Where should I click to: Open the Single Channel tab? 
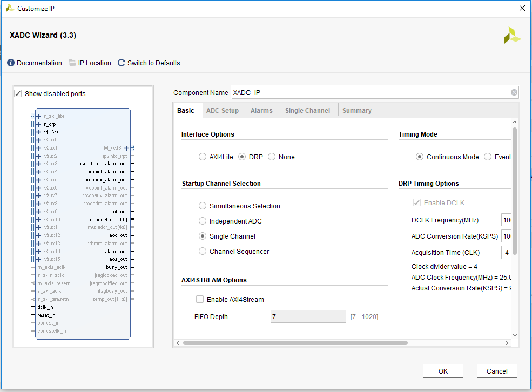click(307, 111)
